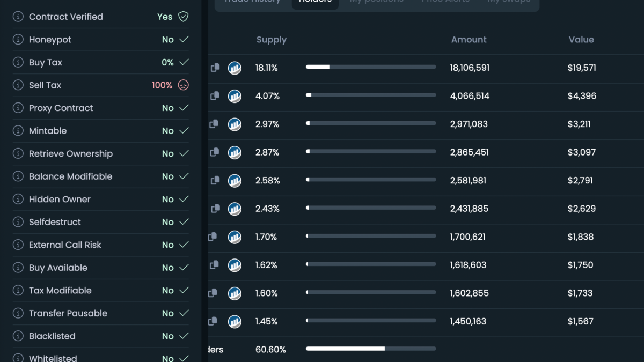This screenshot has height=362, width=644.
Task: Copy address of the 1.70% holder
Action: 213,237
